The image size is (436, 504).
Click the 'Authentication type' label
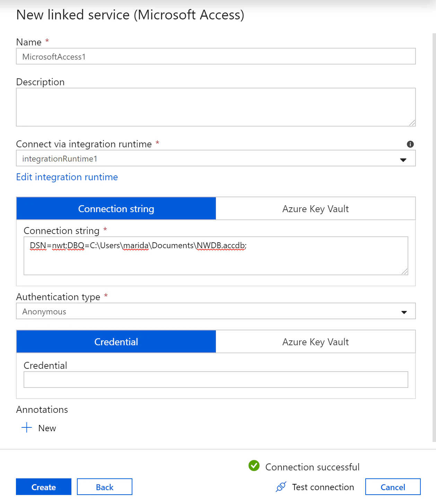(58, 297)
